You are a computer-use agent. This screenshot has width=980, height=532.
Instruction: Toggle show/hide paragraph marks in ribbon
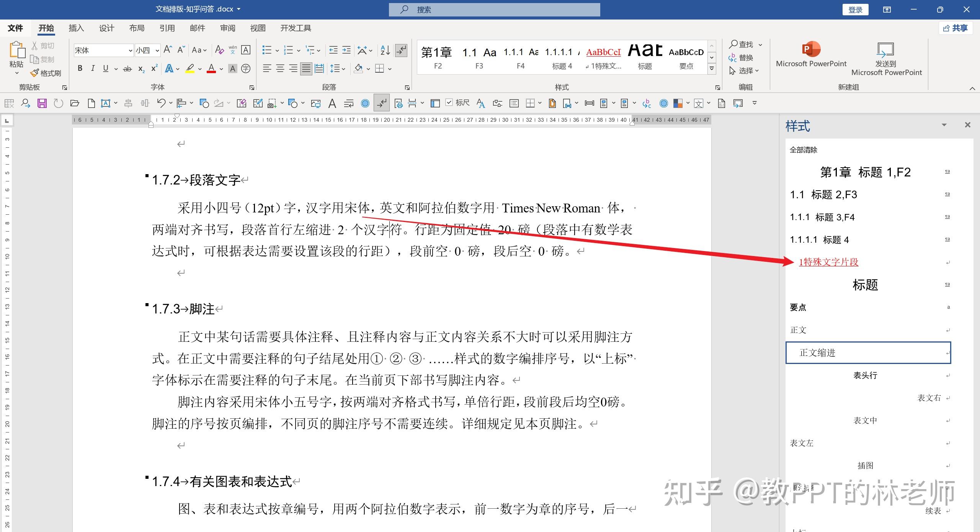(x=401, y=50)
